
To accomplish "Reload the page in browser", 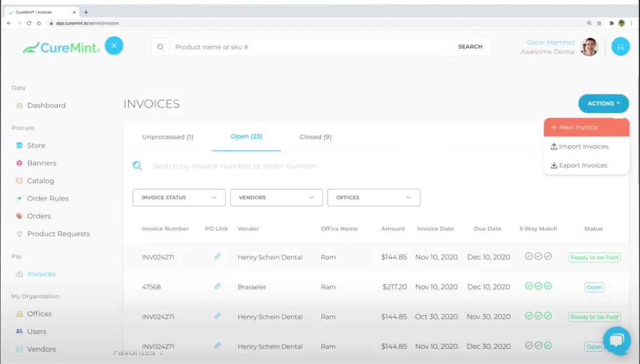I will click(29, 23).
